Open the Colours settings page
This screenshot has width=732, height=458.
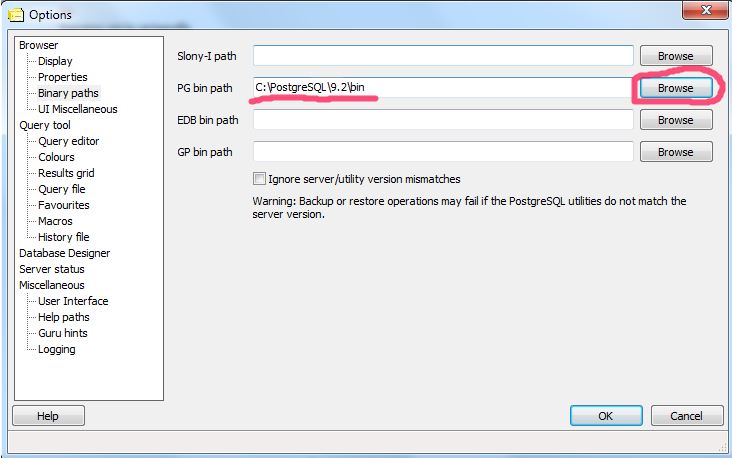56,157
